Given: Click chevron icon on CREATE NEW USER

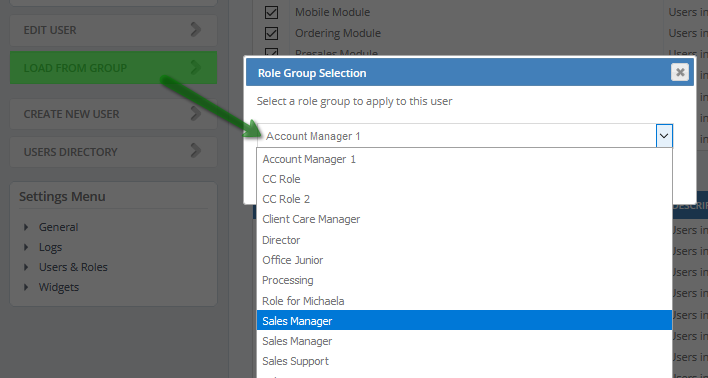Looking at the screenshot, I should [x=196, y=113].
